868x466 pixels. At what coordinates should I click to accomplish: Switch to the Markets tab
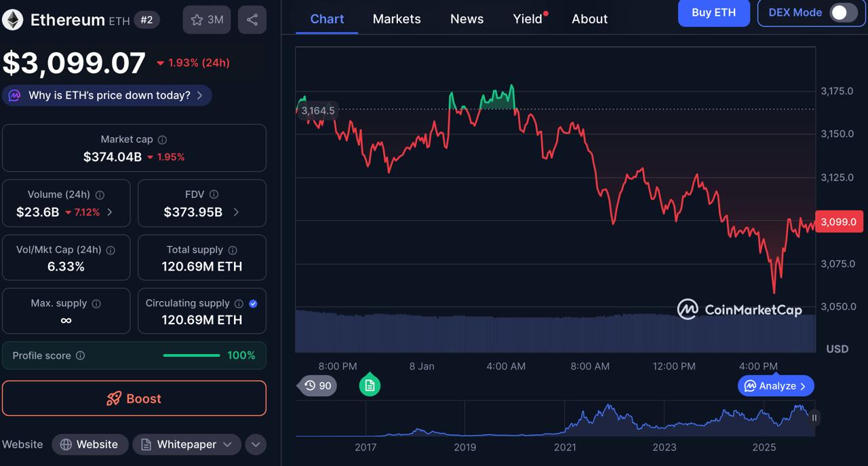[397, 19]
